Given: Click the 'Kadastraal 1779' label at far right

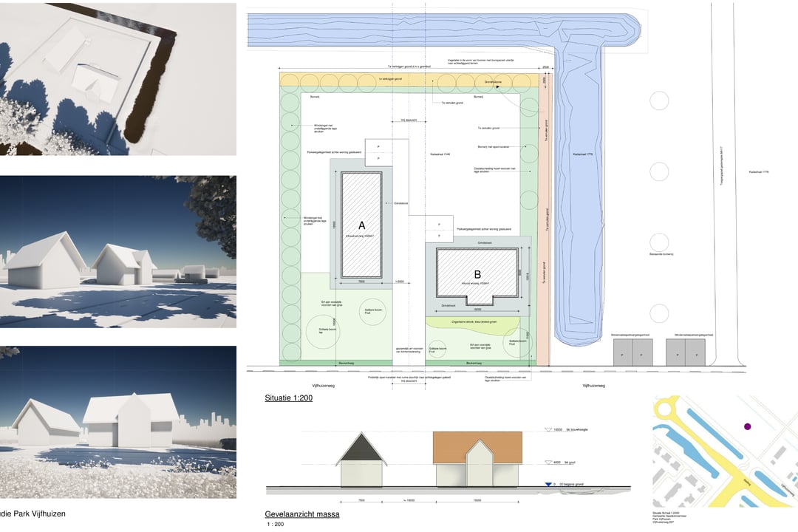Looking at the screenshot, I should pos(759,172).
